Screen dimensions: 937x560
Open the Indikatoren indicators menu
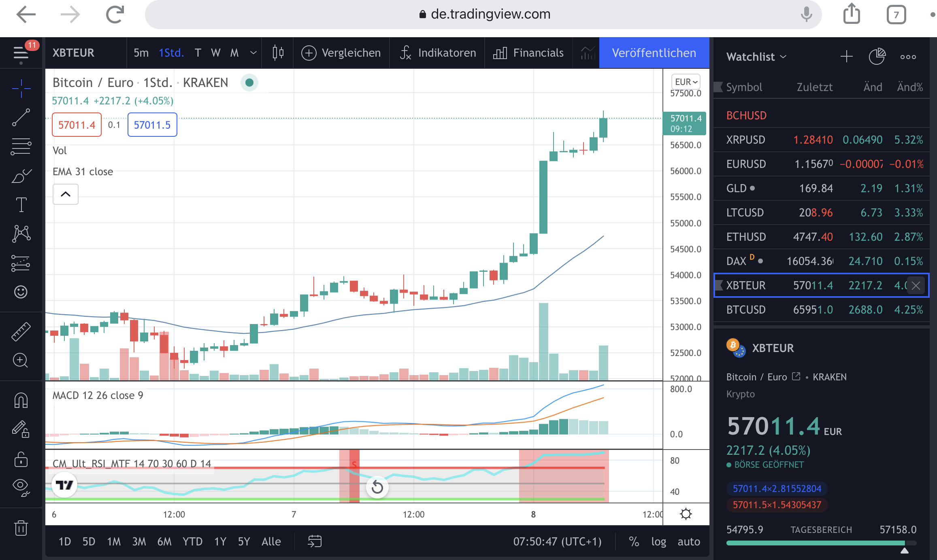coord(438,53)
